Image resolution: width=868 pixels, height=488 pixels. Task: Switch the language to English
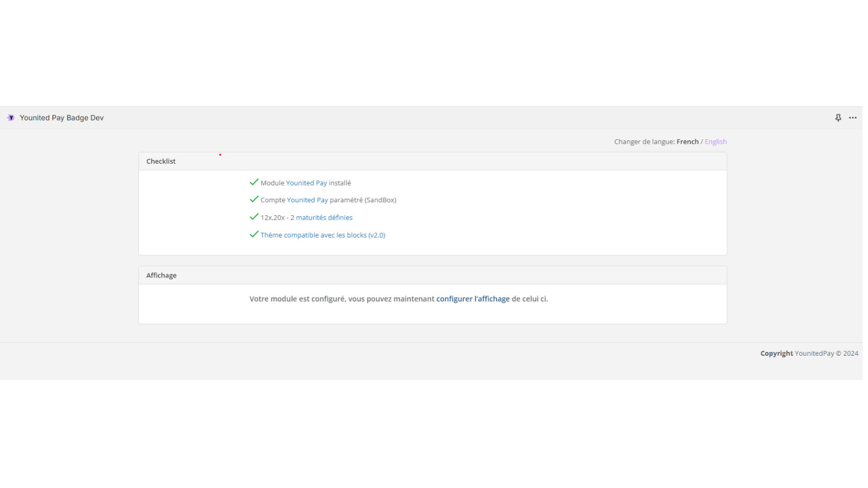click(716, 142)
